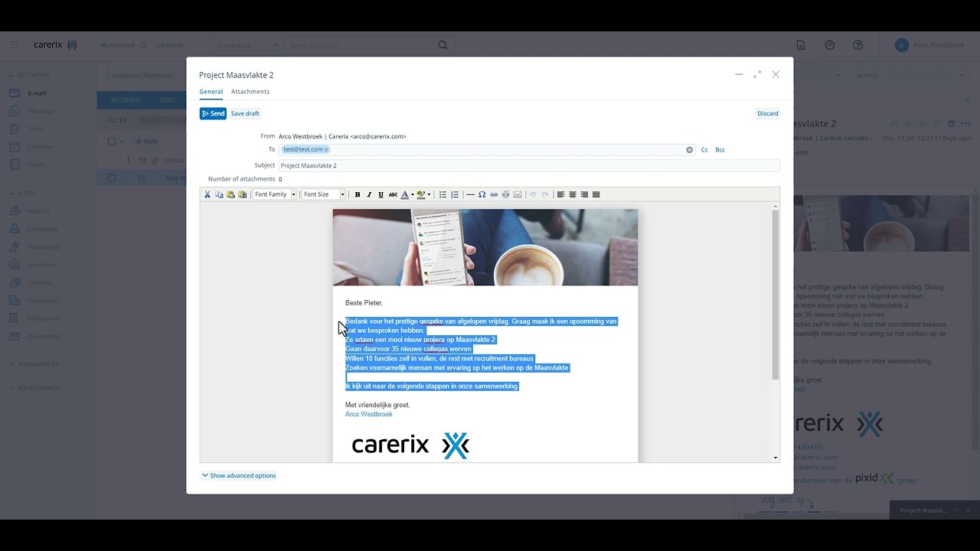This screenshot has height=551, width=980.
Task: Toggle strikethrough formatting
Action: (x=393, y=194)
